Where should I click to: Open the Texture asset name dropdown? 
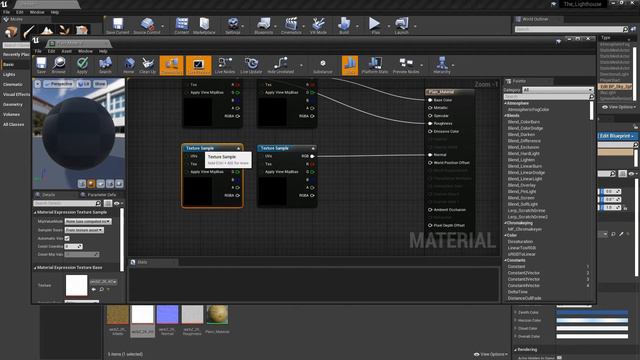103,282
